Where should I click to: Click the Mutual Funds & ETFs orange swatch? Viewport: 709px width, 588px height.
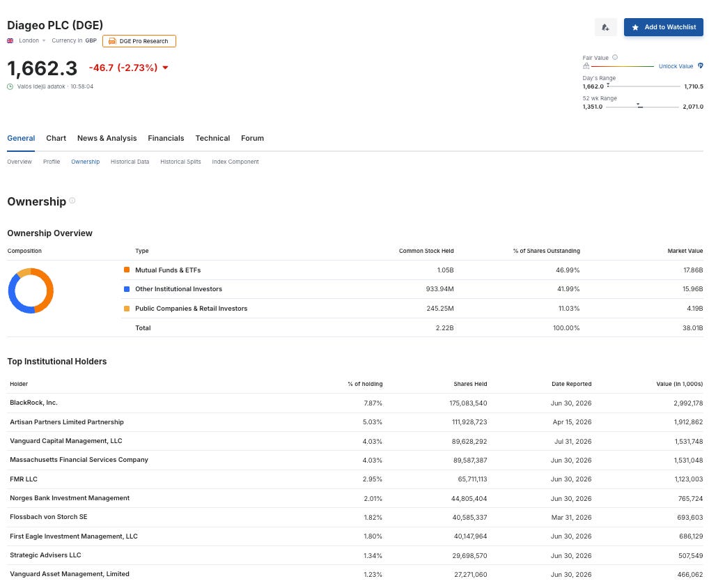pyautogui.click(x=127, y=270)
